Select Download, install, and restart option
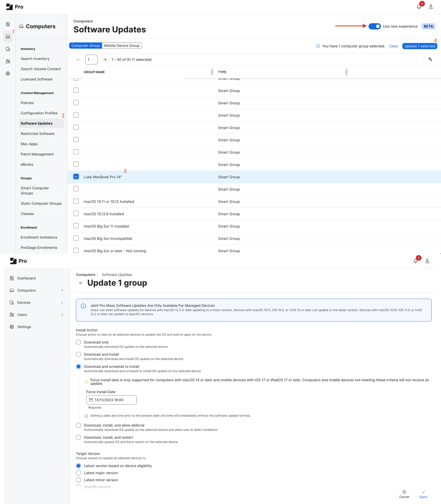The width and height of the screenshot is (441, 504). tap(78, 437)
